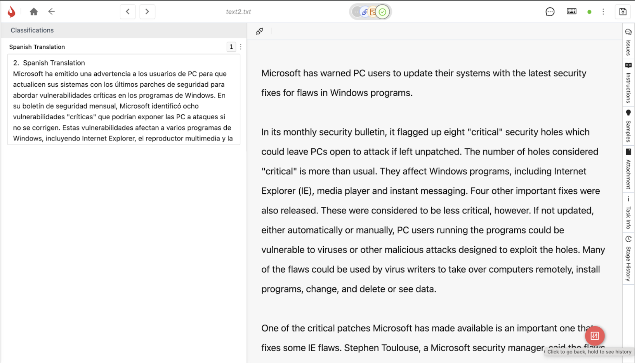Click the '2. Spanish Translation' label
This screenshot has height=364, width=635.
point(49,63)
